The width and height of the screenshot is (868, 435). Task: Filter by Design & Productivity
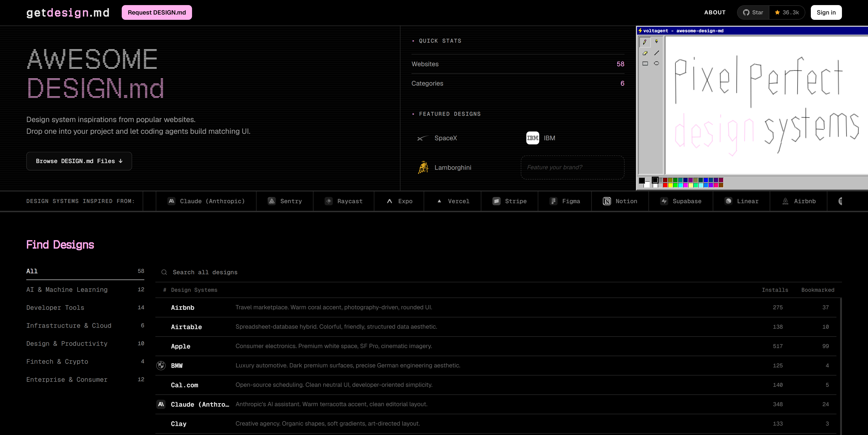85,343
